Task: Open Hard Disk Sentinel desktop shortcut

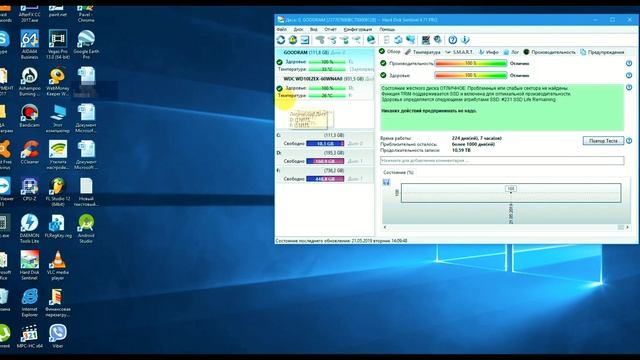Action: [29, 266]
